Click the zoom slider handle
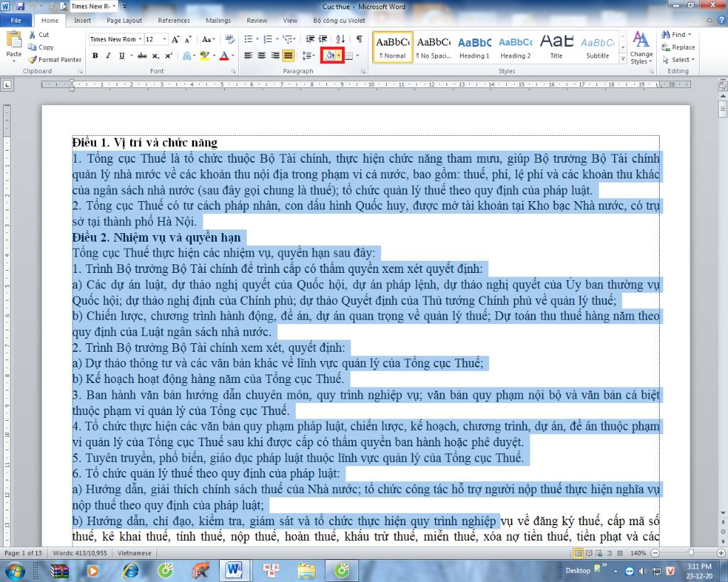 (691, 553)
